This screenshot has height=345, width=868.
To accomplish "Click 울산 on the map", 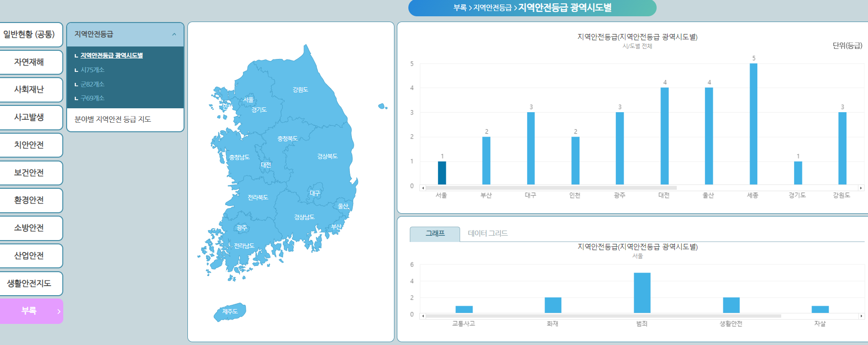I will [343, 207].
